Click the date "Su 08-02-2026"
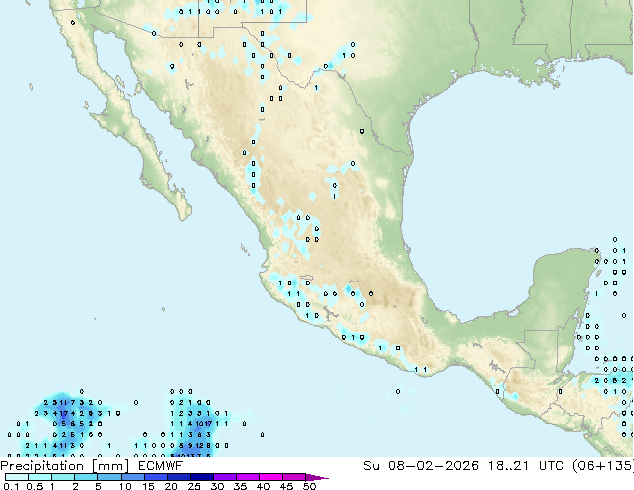The width and height of the screenshot is (634, 490). (421, 466)
